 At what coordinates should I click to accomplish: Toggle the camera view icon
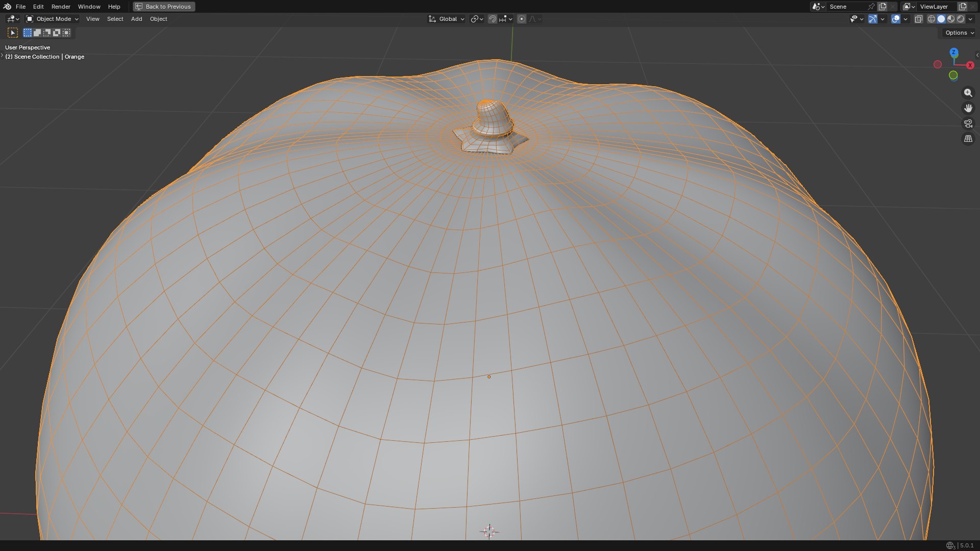pos(968,123)
